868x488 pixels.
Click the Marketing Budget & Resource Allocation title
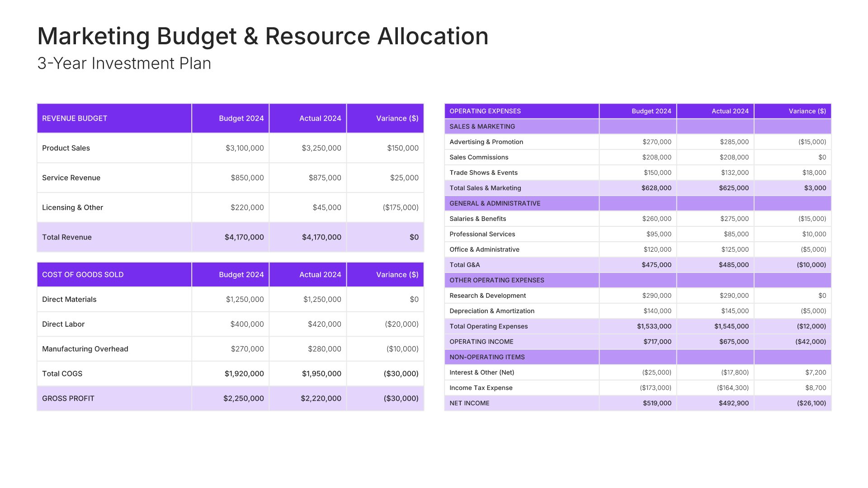click(263, 36)
